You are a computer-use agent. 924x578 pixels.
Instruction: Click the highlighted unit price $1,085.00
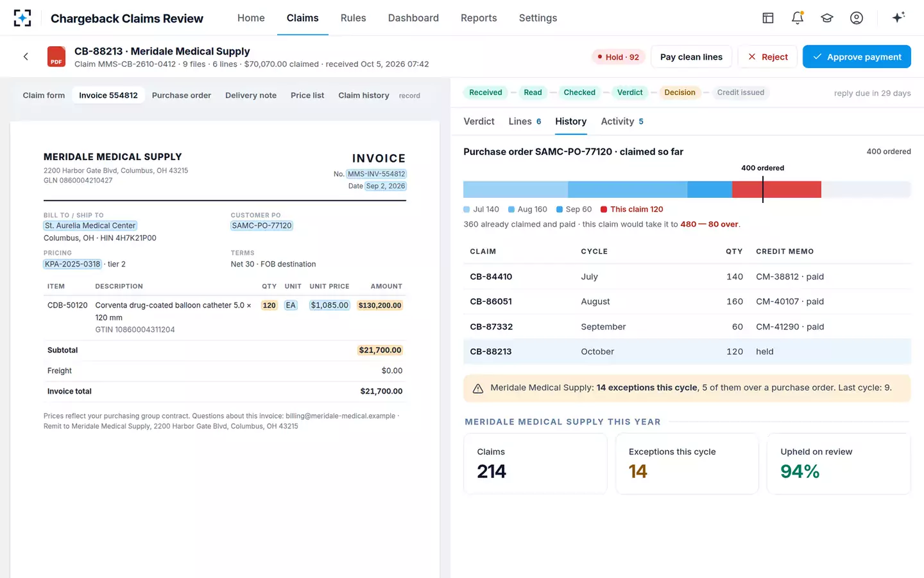point(329,306)
